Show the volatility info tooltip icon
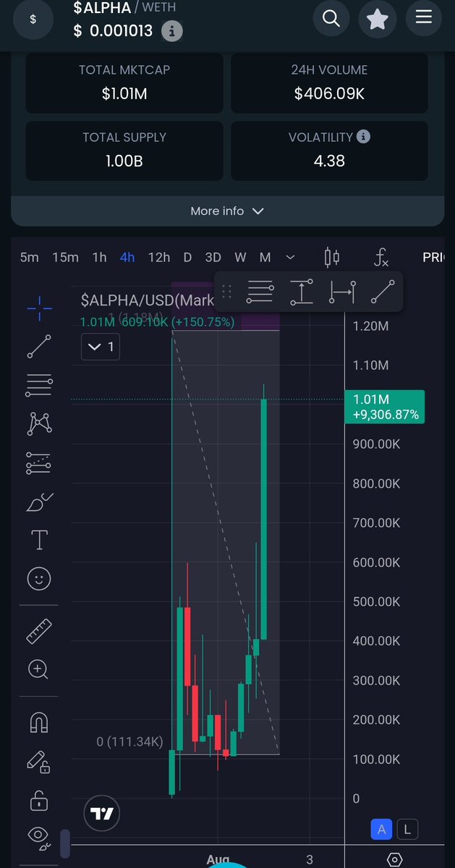 [363, 136]
